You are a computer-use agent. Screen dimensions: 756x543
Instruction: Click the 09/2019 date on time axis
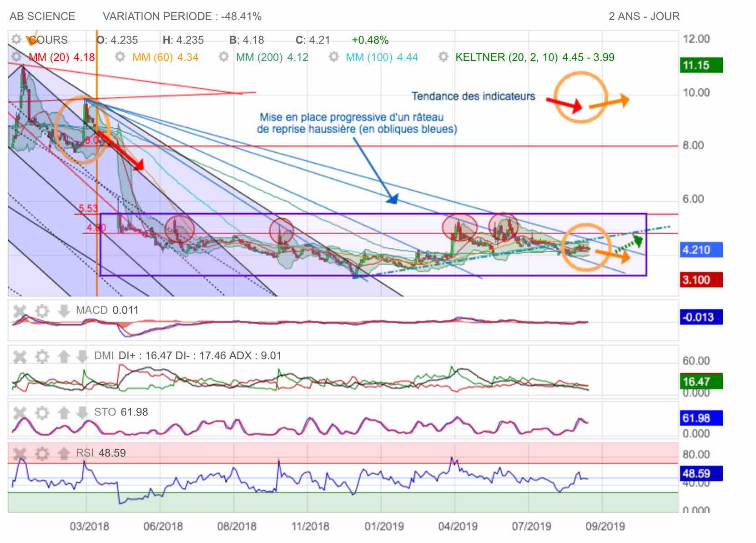tap(605, 527)
